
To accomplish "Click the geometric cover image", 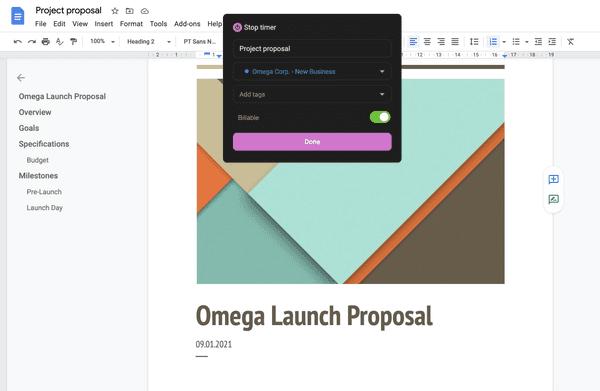I will [351, 181].
